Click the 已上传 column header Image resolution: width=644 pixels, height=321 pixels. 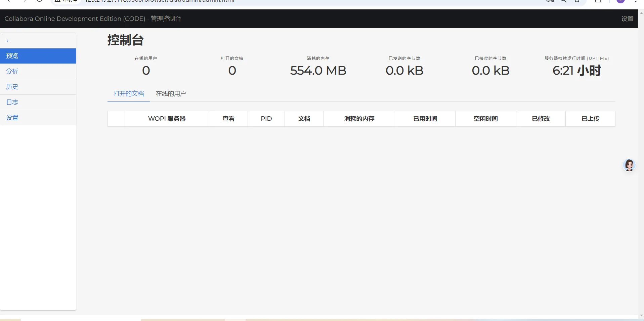591,119
